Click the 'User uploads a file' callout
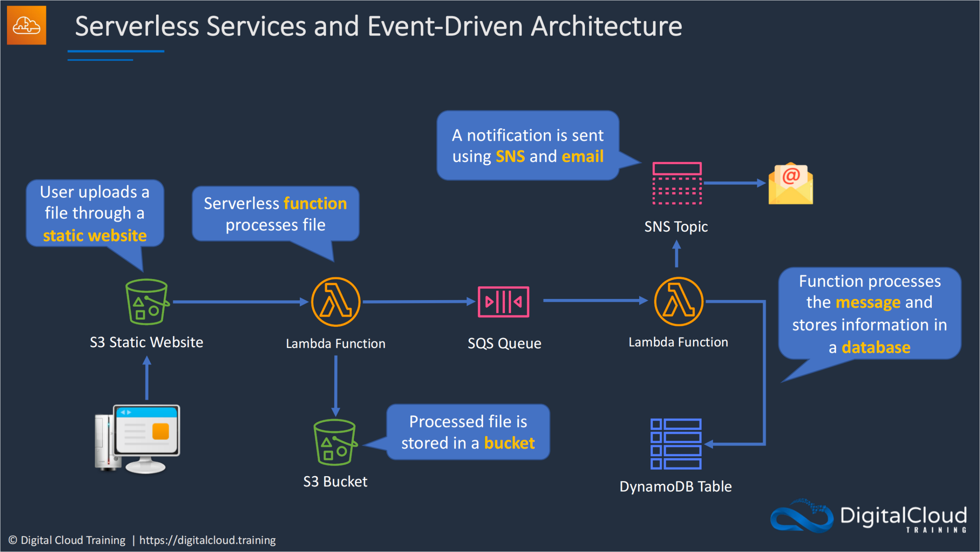 (x=95, y=213)
